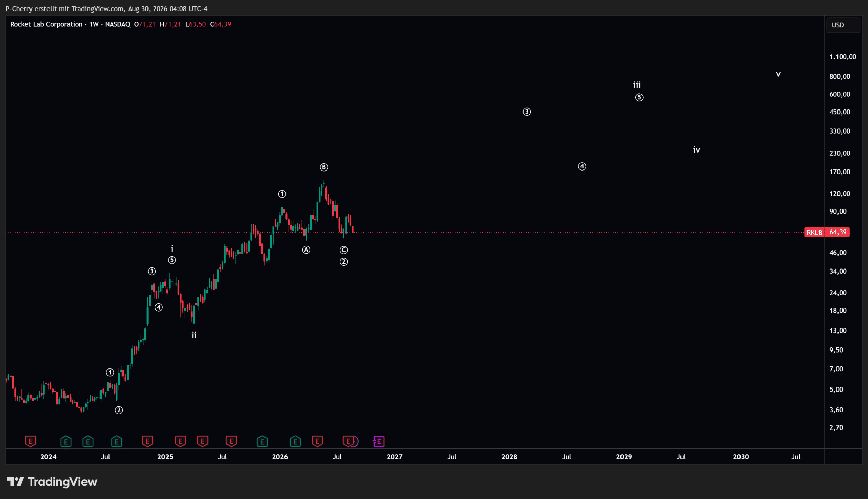Select the May 2024 green earnings marker
Viewport: 868px width, 499px height.
[88, 441]
